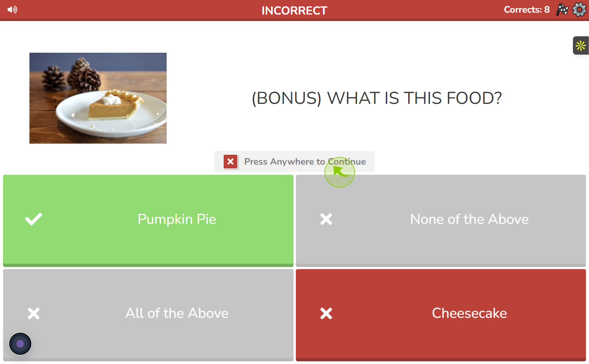
Task: Open the yellow asterisk side tab
Action: (581, 45)
